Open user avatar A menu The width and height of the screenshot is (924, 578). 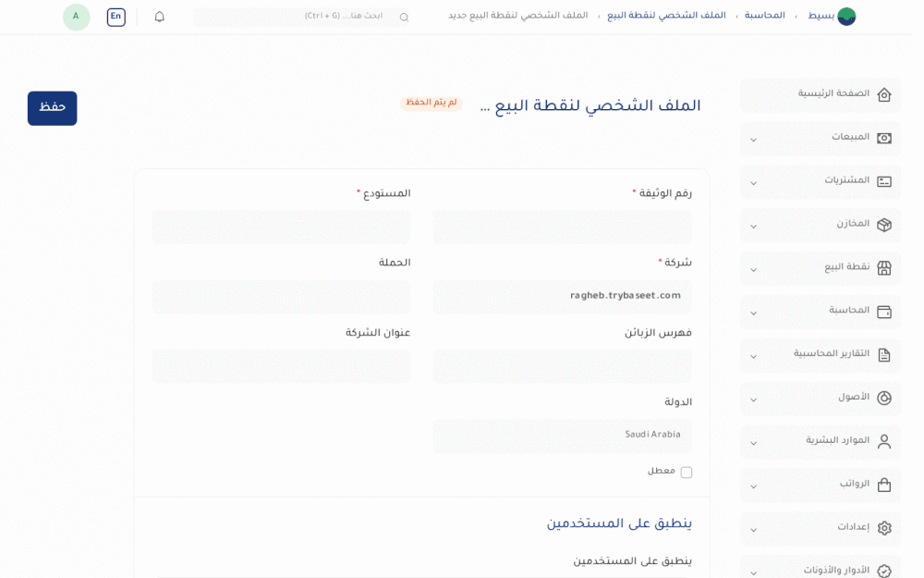tap(76, 17)
